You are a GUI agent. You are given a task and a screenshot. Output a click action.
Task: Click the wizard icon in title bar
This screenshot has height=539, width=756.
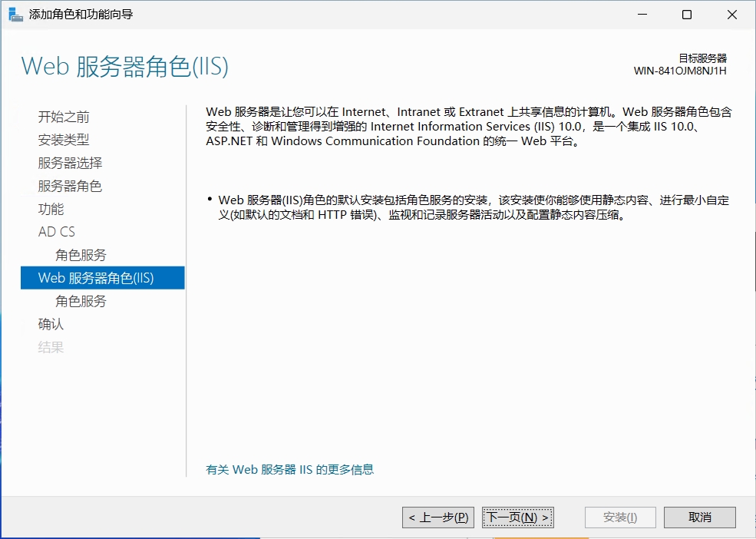[x=15, y=15]
